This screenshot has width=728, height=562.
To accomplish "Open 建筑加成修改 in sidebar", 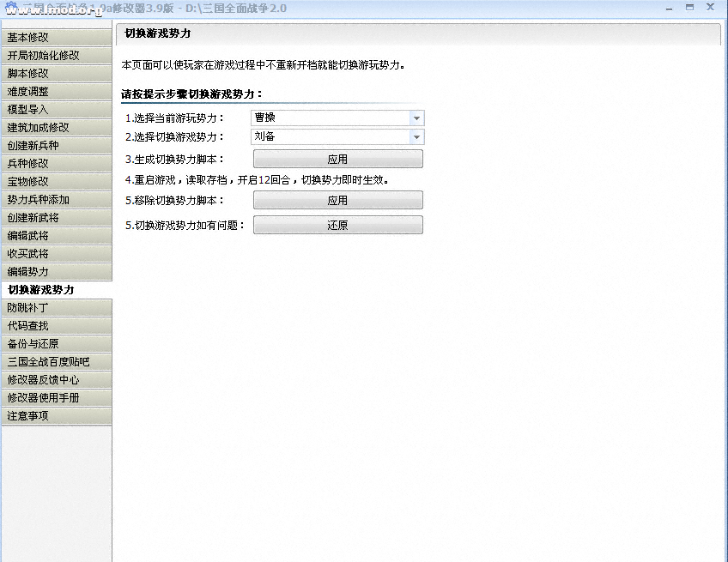I will click(x=56, y=128).
